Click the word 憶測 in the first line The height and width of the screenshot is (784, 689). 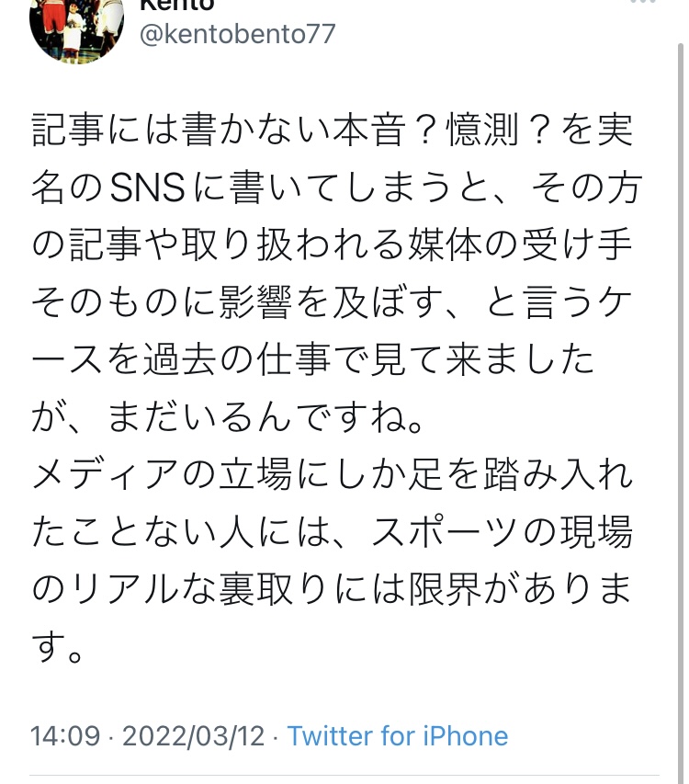[x=482, y=130]
